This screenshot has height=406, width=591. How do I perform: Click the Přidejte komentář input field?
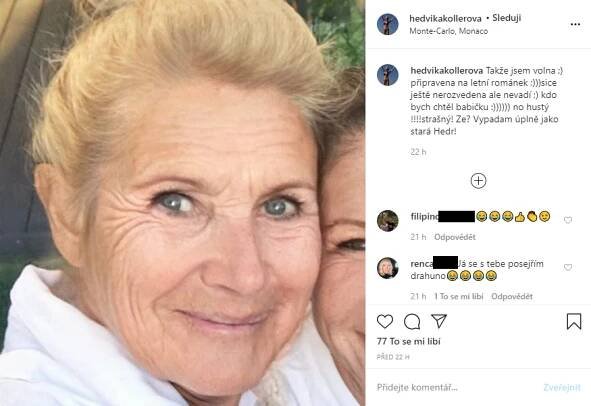pos(455,387)
